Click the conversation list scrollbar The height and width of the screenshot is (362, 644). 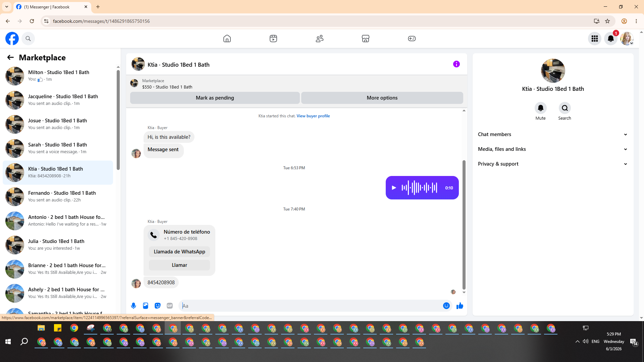[x=118, y=120]
